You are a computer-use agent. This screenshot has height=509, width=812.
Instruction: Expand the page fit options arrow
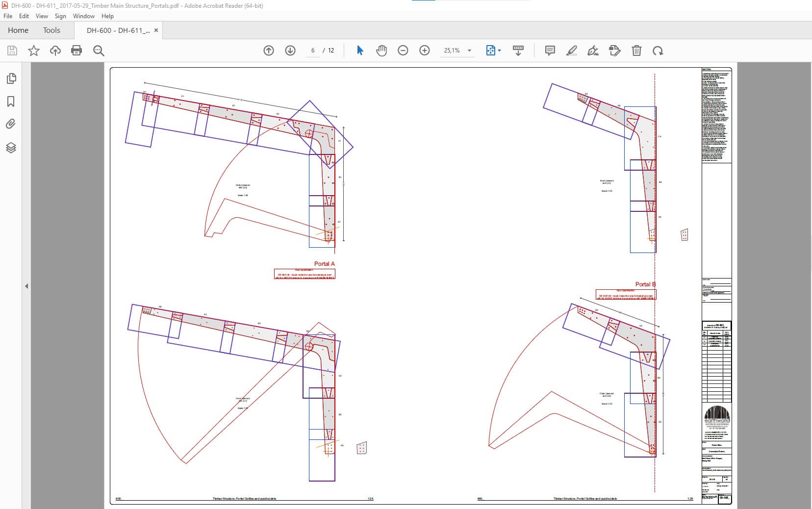500,51
